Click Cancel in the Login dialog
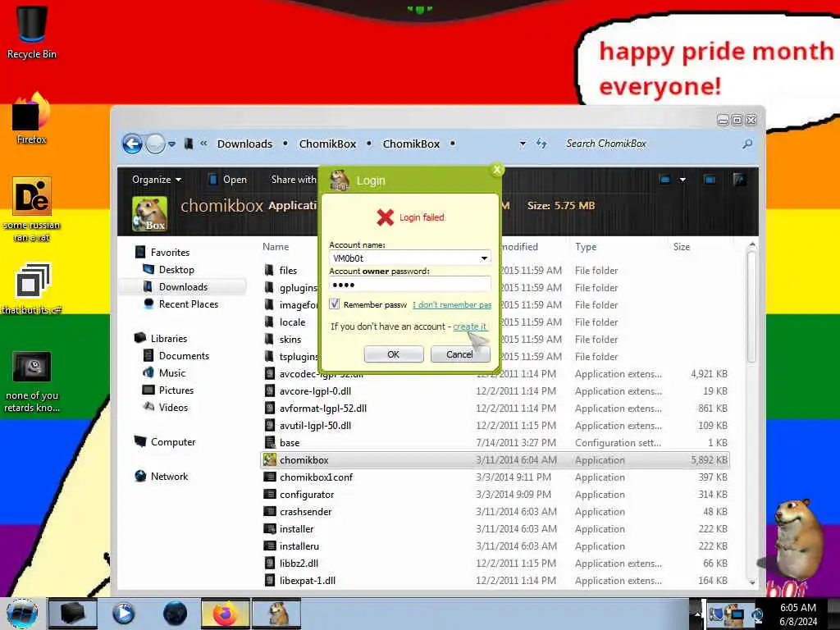 tap(459, 354)
